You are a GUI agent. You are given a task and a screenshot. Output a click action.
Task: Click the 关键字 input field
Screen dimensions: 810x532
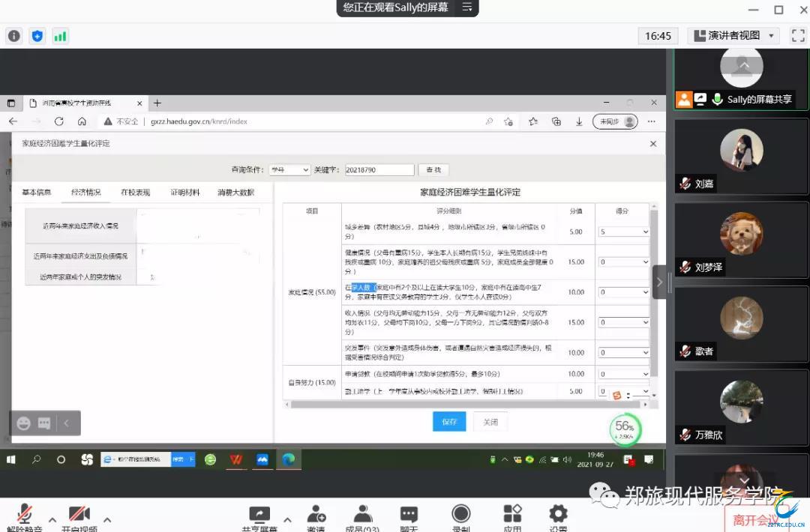tap(379, 170)
